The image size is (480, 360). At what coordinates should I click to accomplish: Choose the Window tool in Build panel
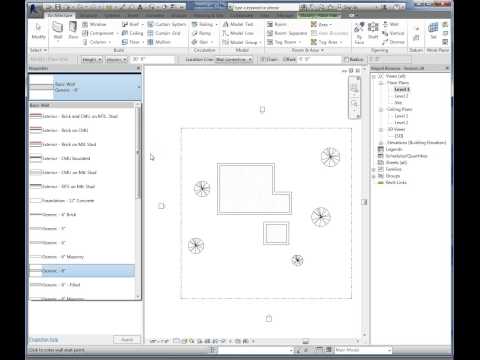pyautogui.click(x=94, y=24)
